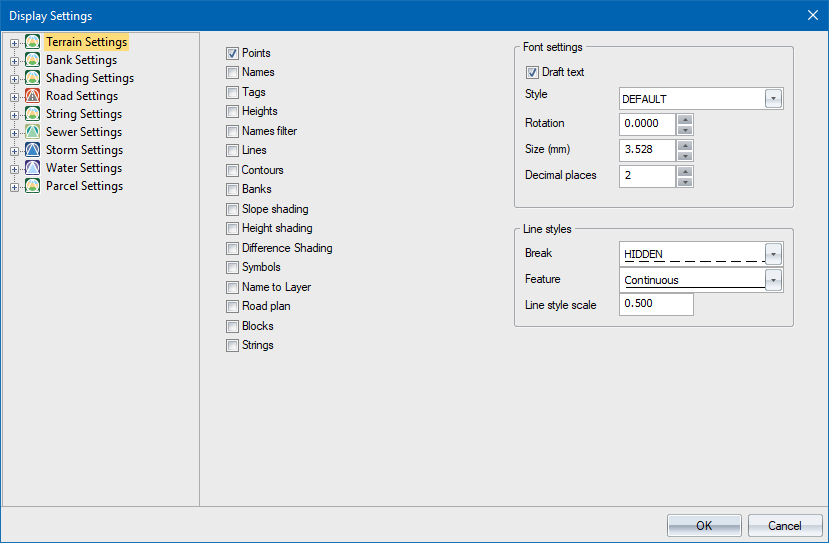Open the font Style dropdown
The image size is (829, 543).
click(773, 99)
